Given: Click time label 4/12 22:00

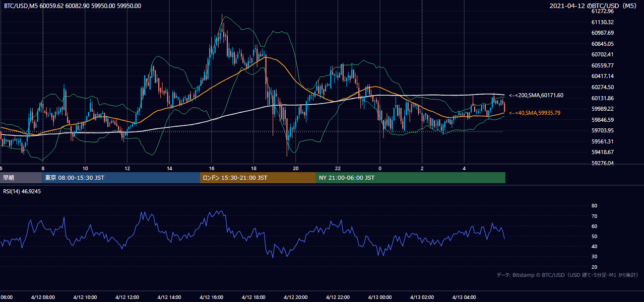Looking at the screenshot, I should click(338, 297).
